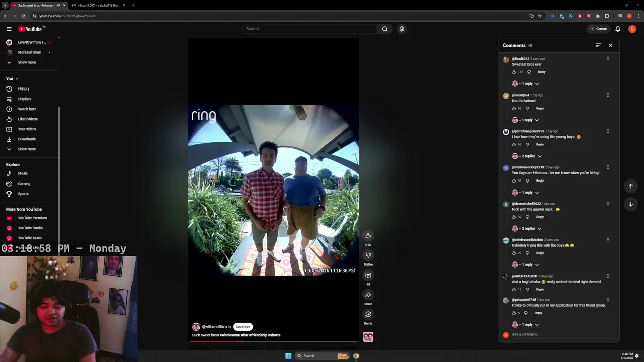Click the YouTube search field
644x362 pixels.
click(x=309, y=29)
